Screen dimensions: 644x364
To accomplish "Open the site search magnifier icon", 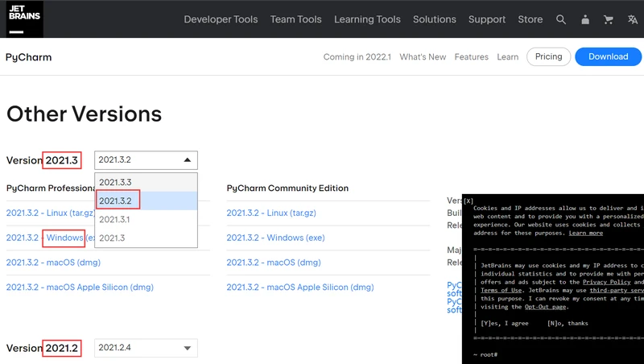I will click(x=561, y=19).
